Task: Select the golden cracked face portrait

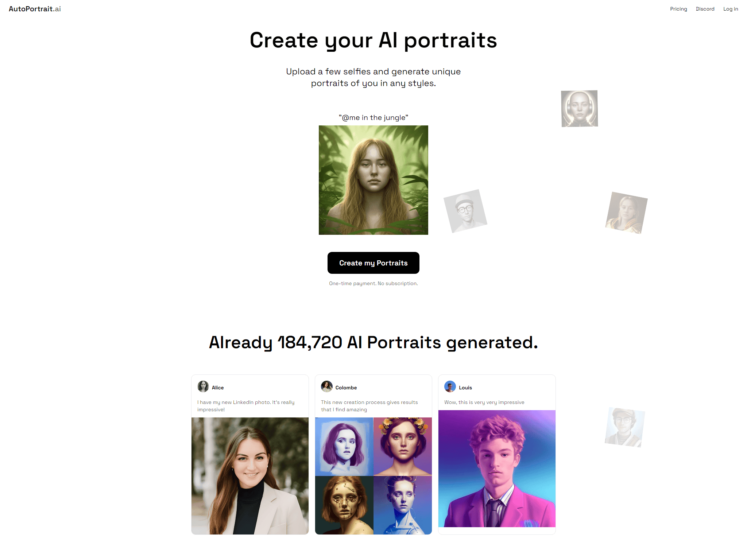Action: [344, 505]
